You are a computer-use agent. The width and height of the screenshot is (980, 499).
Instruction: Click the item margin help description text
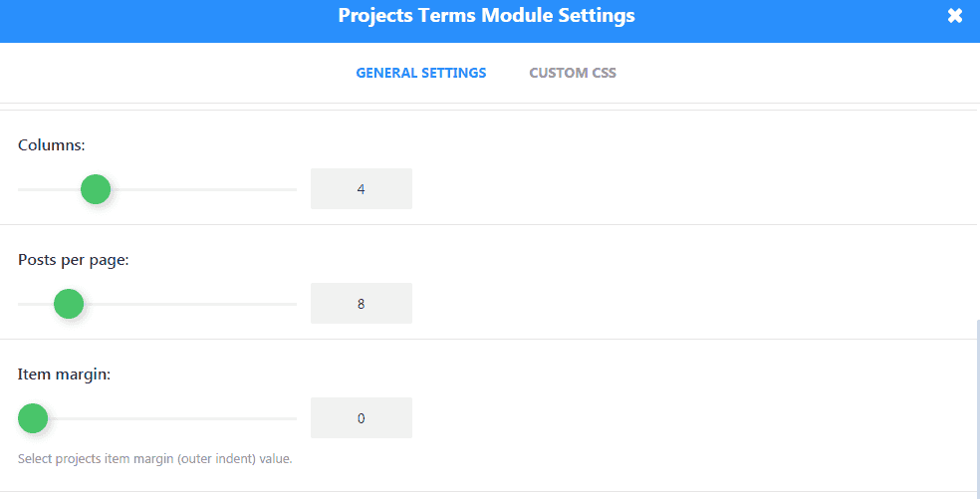155,459
